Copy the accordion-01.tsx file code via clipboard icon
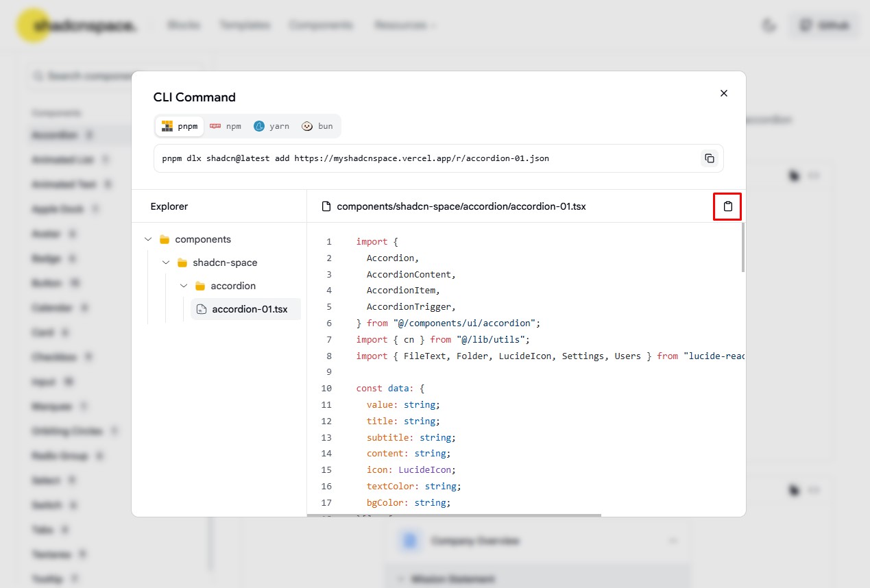Image resolution: width=870 pixels, height=588 pixels. (x=727, y=206)
